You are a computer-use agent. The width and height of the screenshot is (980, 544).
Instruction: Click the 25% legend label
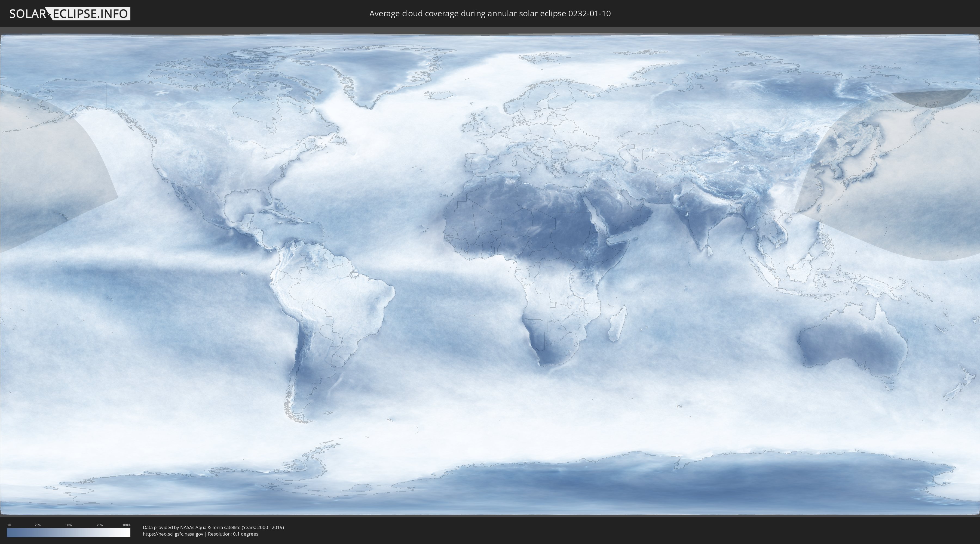coord(38,525)
